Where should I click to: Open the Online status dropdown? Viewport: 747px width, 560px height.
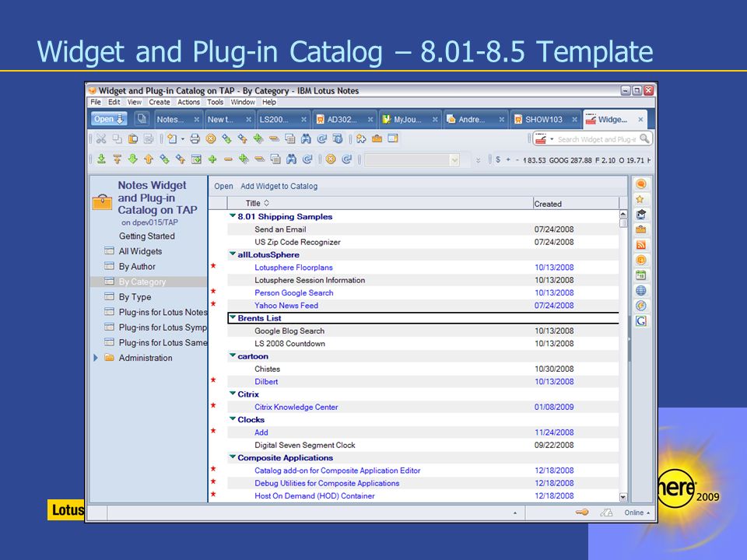point(637,513)
